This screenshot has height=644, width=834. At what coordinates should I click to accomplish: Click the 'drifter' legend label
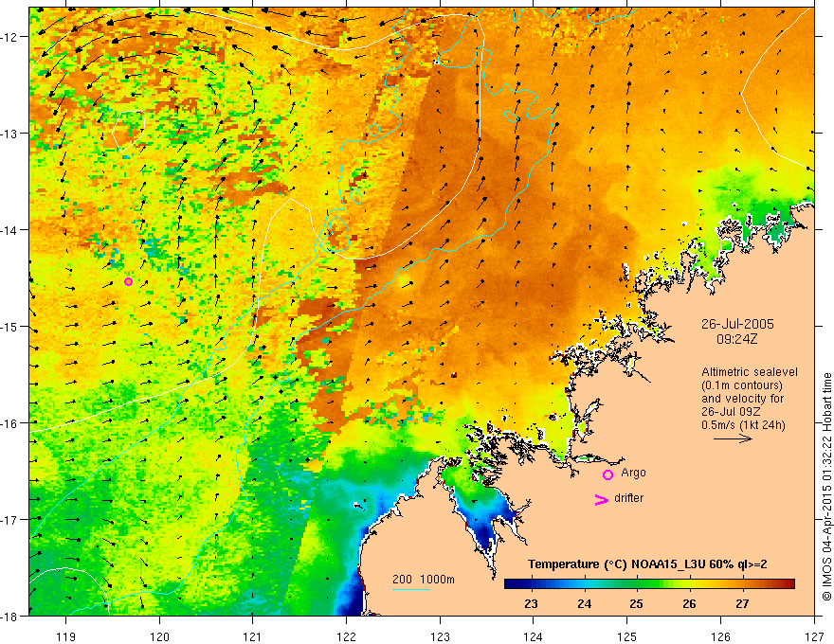coord(628,498)
